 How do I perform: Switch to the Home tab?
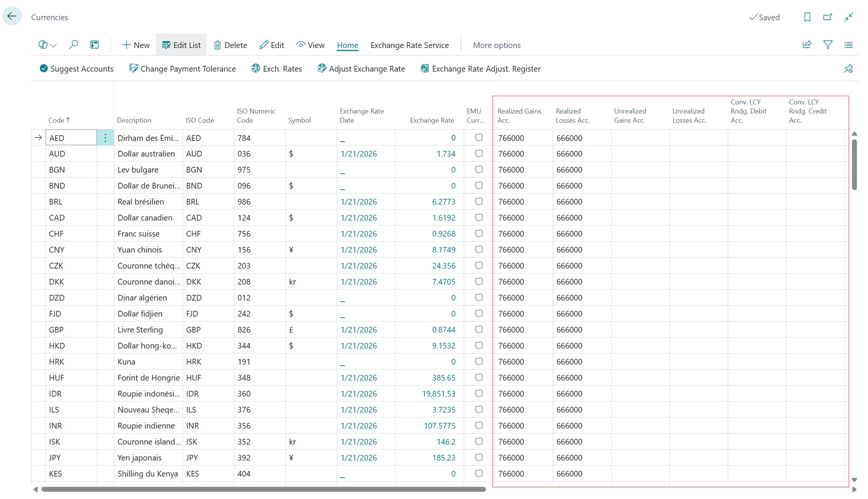coord(347,45)
